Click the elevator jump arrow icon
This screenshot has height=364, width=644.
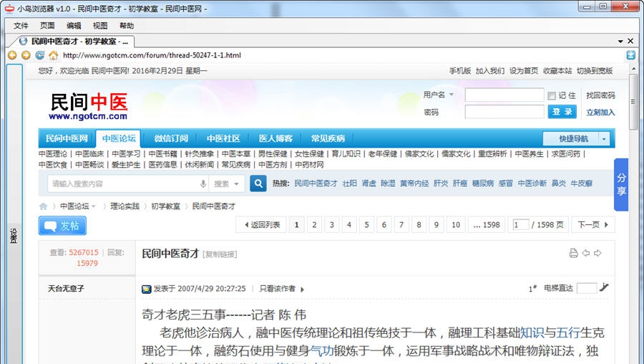coord(604,287)
